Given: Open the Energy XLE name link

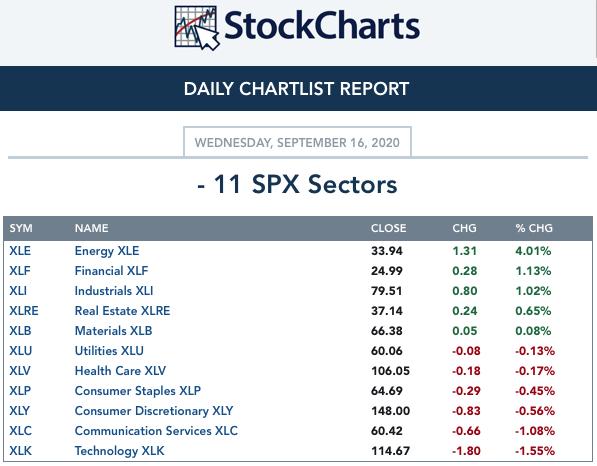Looking at the screenshot, I should point(107,251).
